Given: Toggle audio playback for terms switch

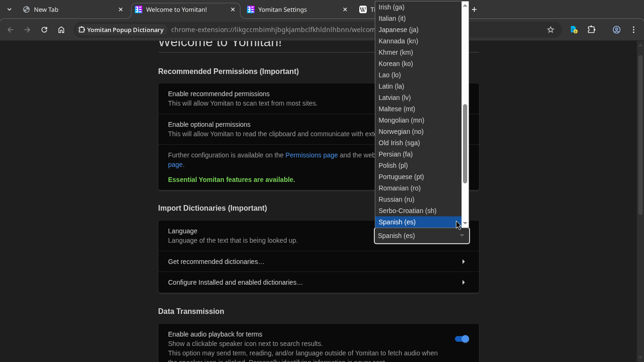Looking at the screenshot, I should 462,339.
